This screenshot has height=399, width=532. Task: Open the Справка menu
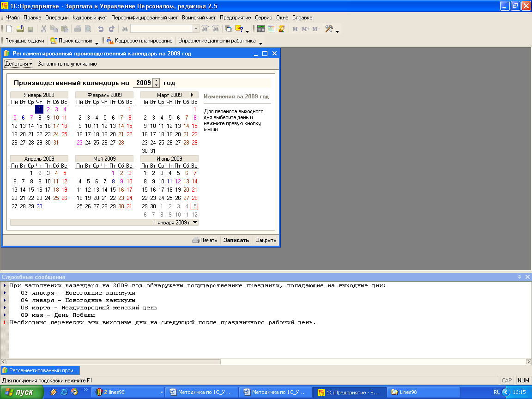302,18
